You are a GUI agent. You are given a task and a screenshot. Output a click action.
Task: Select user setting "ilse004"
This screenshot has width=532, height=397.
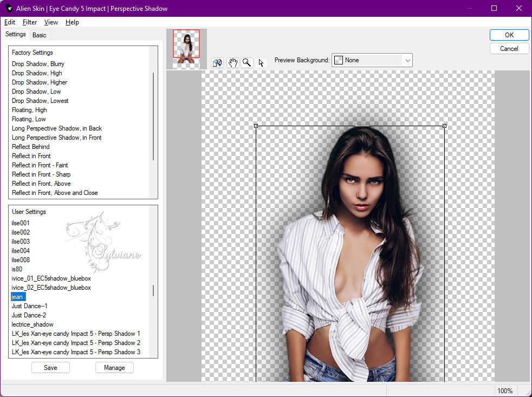(x=21, y=250)
